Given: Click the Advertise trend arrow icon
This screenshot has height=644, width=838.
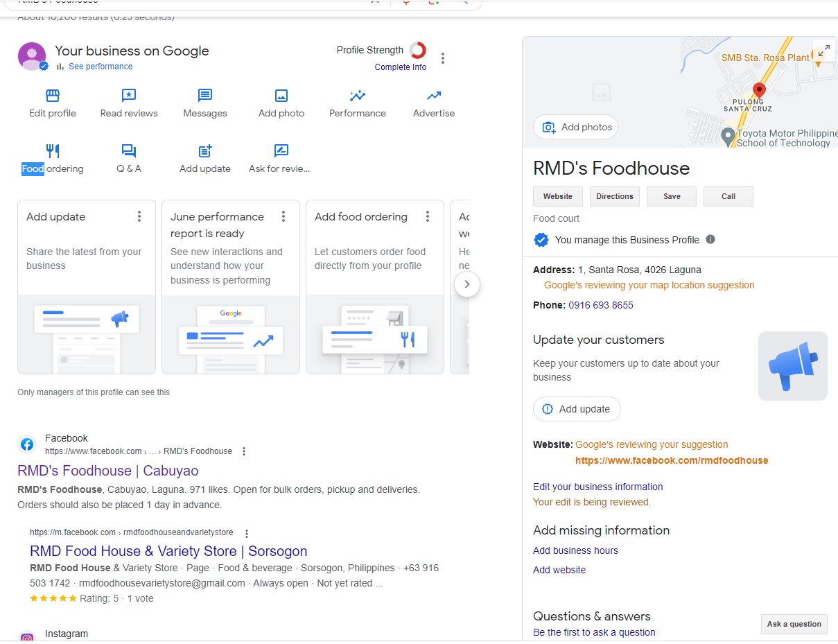Looking at the screenshot, I should [x=434, y=96].
